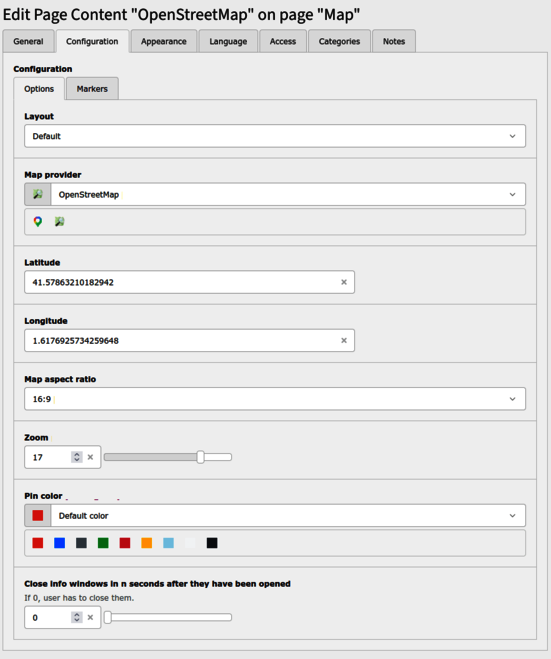
Task: Pick the dark red pin color swatch
Action: point(125,543)
